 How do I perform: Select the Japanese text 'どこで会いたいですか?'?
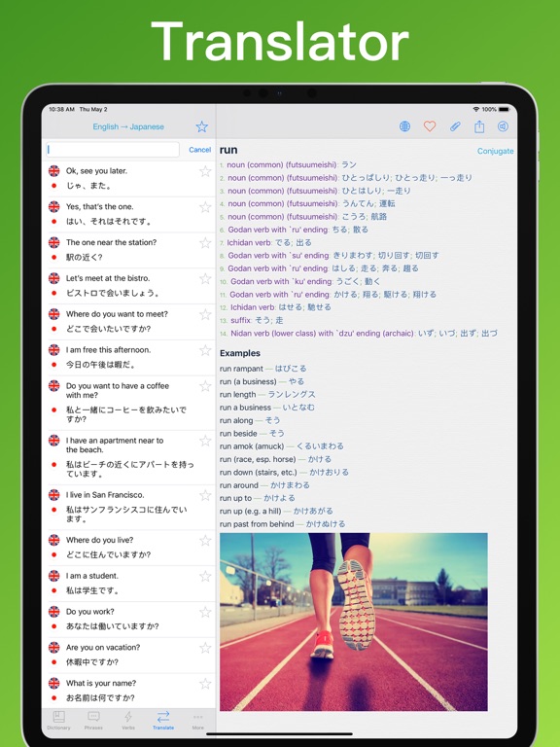pyautogui.click(x=108, y=329)
